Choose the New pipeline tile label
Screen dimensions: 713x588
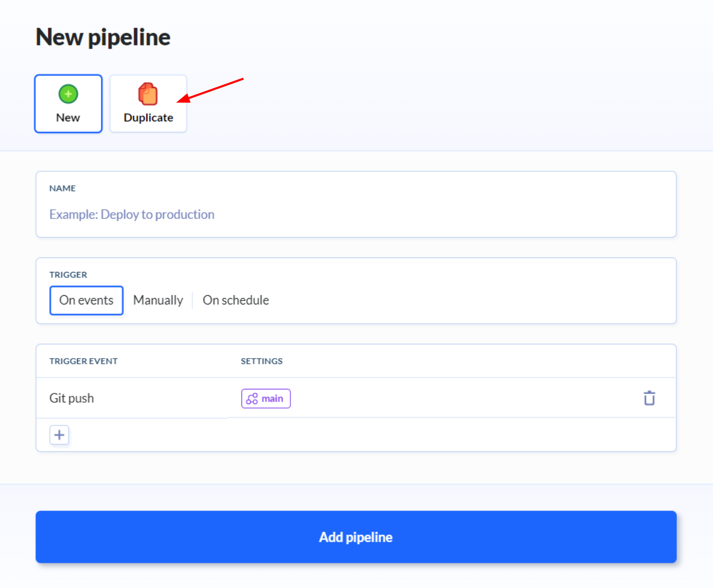click(x=68, y=118)
